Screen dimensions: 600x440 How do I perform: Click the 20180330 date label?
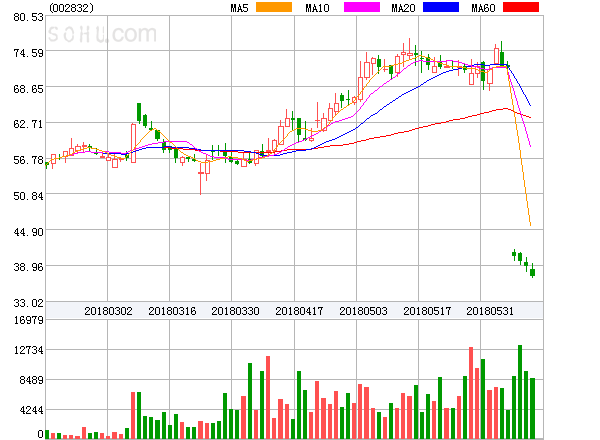pyautogui.click(x=235, y=311)
